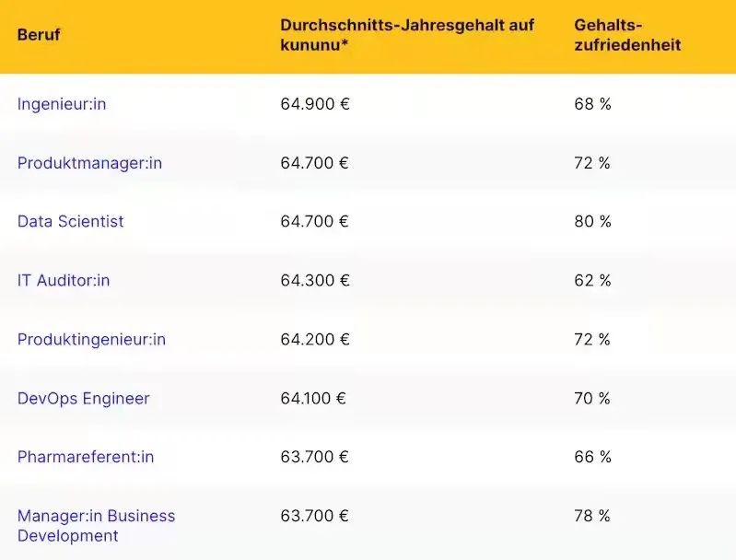This screenshot has width=736, height=560.
Task: Click the 64.100 € salary value
Action: 315,399
